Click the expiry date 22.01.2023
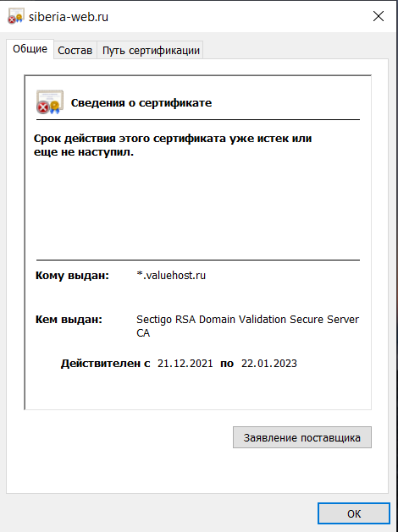Image resolution: width=398 pixels, height=532 pixels. (269, 364)
